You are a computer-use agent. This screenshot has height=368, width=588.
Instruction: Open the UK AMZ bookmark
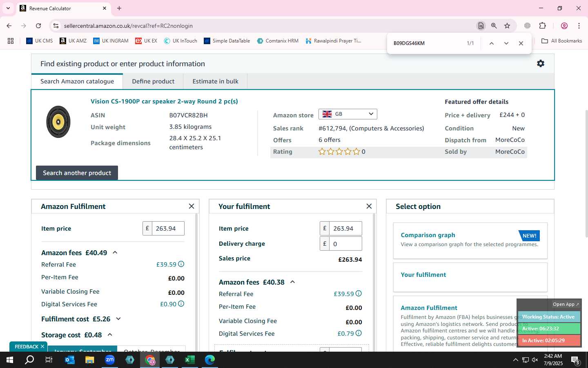coord(73,41)
